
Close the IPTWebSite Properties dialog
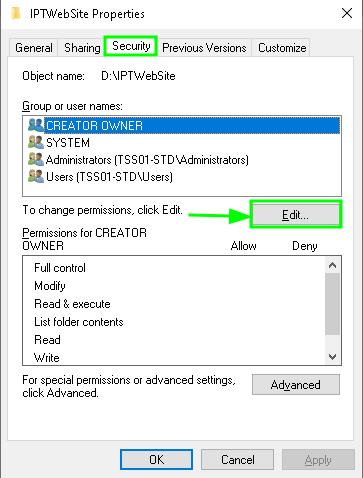[347, 13]
